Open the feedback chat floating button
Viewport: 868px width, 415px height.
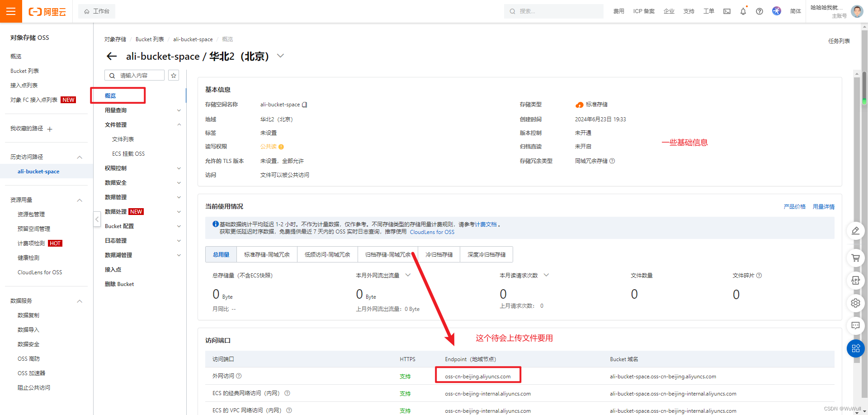click(x=856, y=325)
